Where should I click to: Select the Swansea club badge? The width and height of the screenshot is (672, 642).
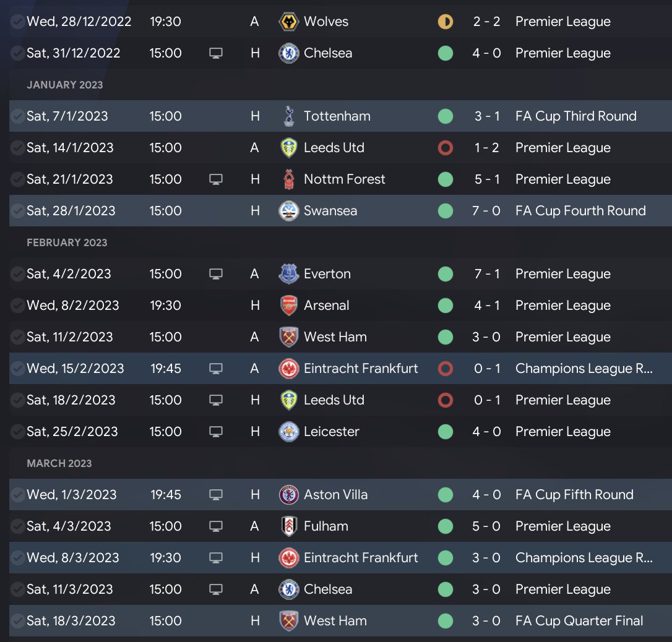click(x=289, y=211)
